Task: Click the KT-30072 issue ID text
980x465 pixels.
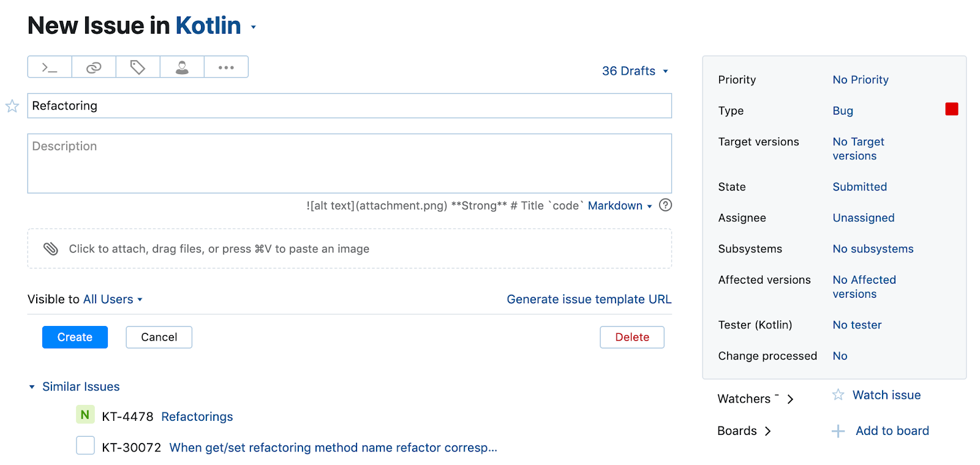Action: (x=131, y=448)
